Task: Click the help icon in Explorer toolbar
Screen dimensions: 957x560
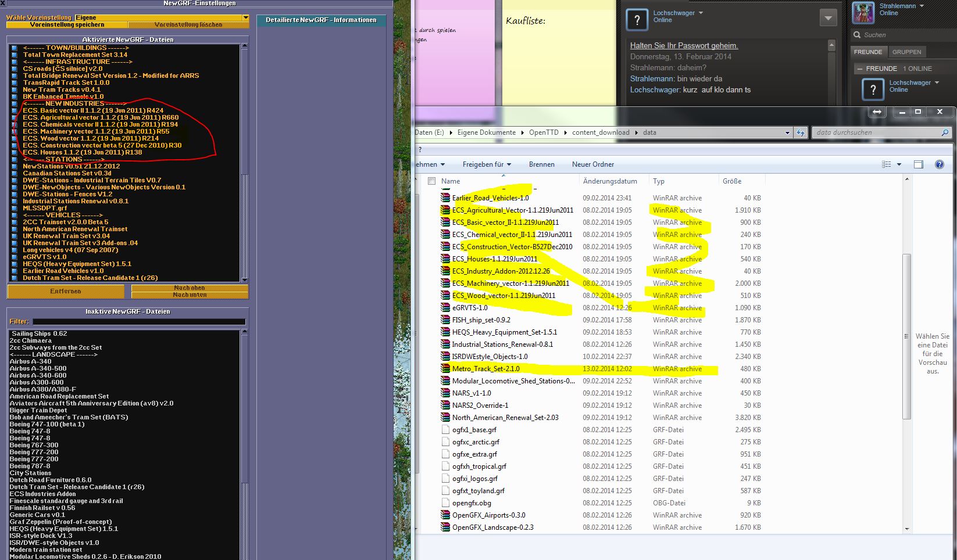Action: click(939, 164)
